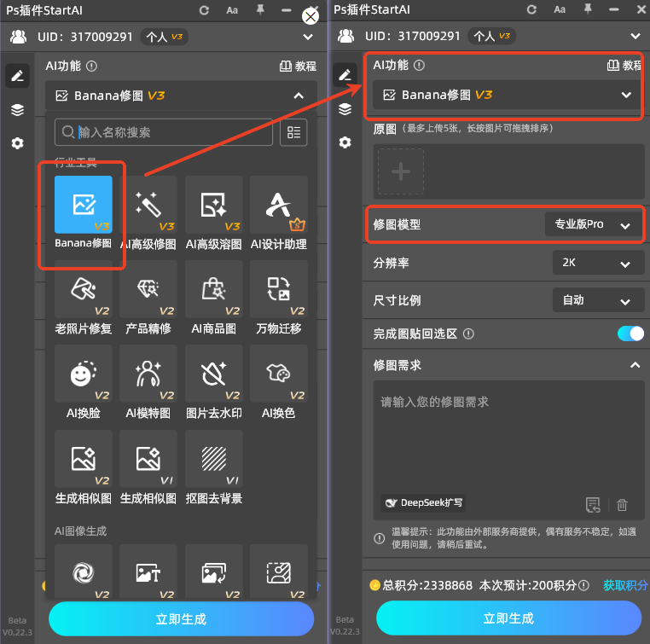The width and height of the screenshot is (650, 644).
Task: Open AI换色 tool
Action: point(279,374)
